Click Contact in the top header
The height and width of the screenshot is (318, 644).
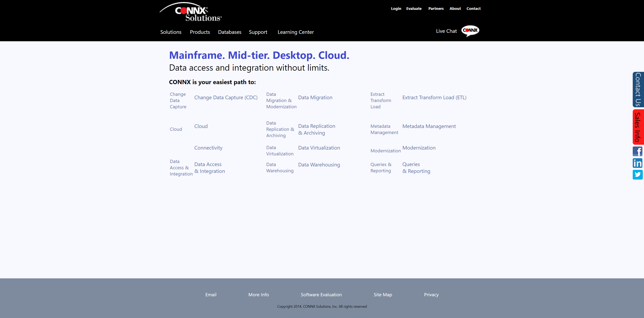point(474,8)
